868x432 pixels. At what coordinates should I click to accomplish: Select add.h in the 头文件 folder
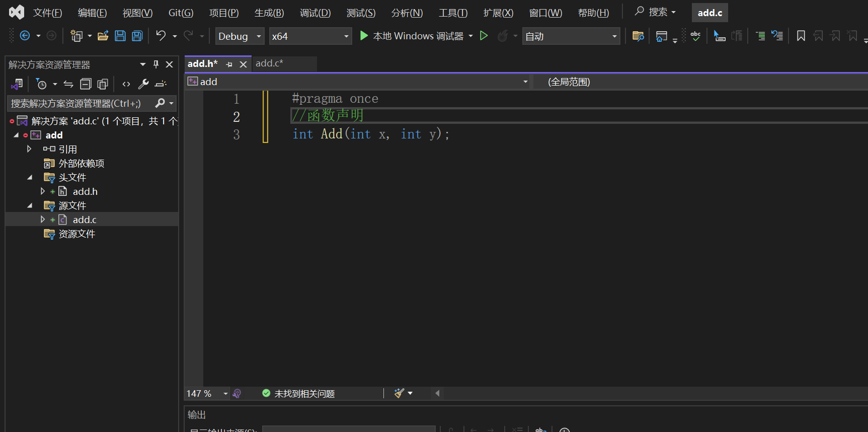(x=85, y=191)
